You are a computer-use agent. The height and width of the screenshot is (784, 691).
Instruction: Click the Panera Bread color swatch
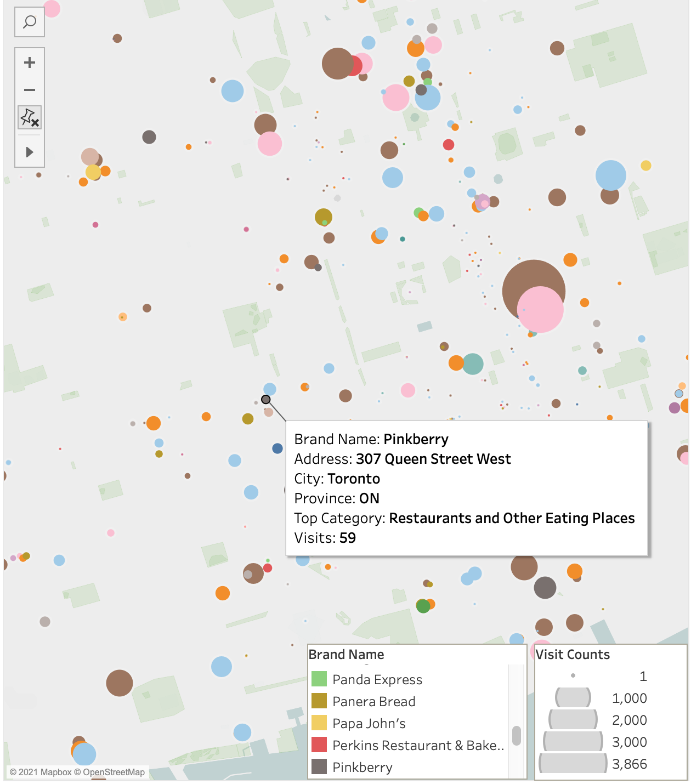[320, 701]
